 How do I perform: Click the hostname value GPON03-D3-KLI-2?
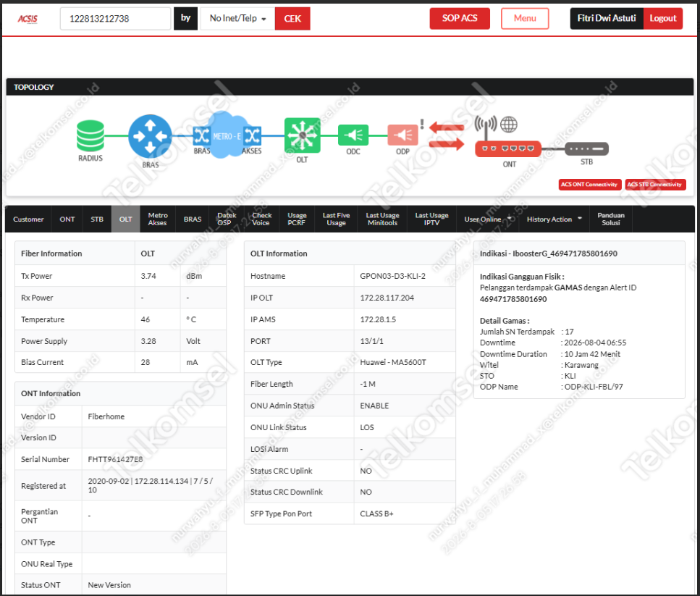click(x=392, y=277)
